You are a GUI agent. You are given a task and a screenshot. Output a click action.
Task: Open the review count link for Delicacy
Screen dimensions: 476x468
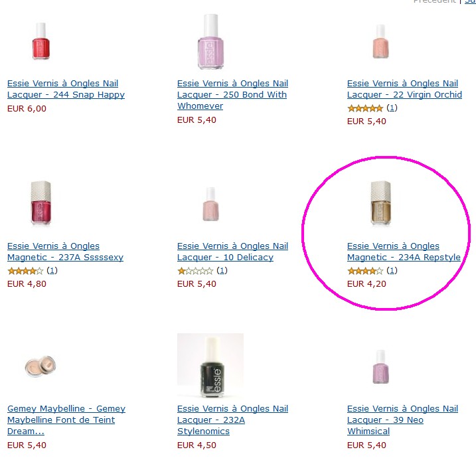tap(222, 271)
